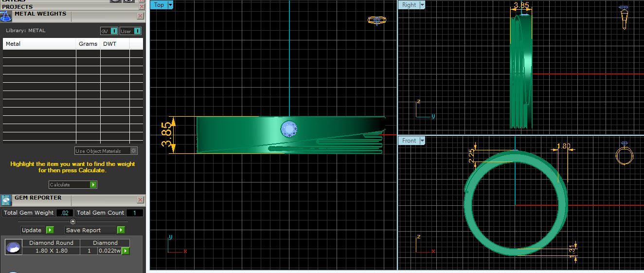Viewport: 644px width, 273px height.
Task: Click the green arrow beside Update
Action: (x=50, y=230)
